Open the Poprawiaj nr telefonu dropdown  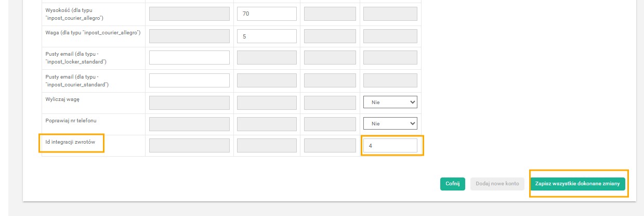click(390, 124)
